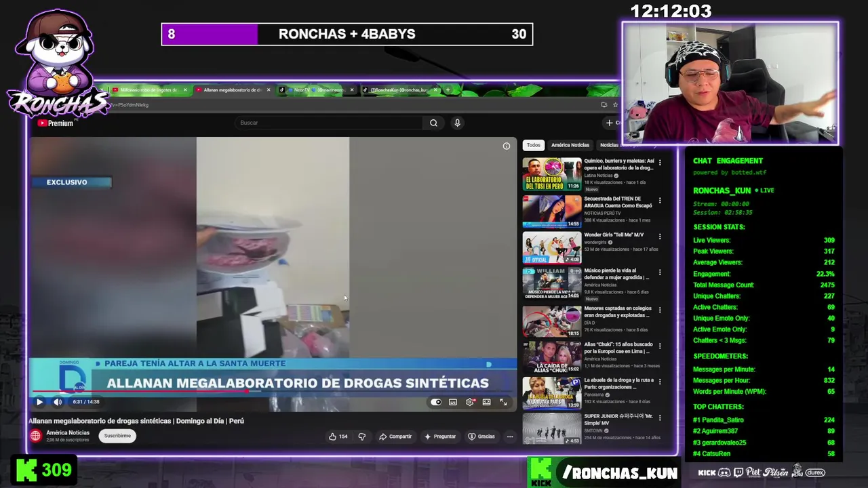Open options menu for Alias Chuki video
This screenshot has width=868, height=488.
pos(660,346)
